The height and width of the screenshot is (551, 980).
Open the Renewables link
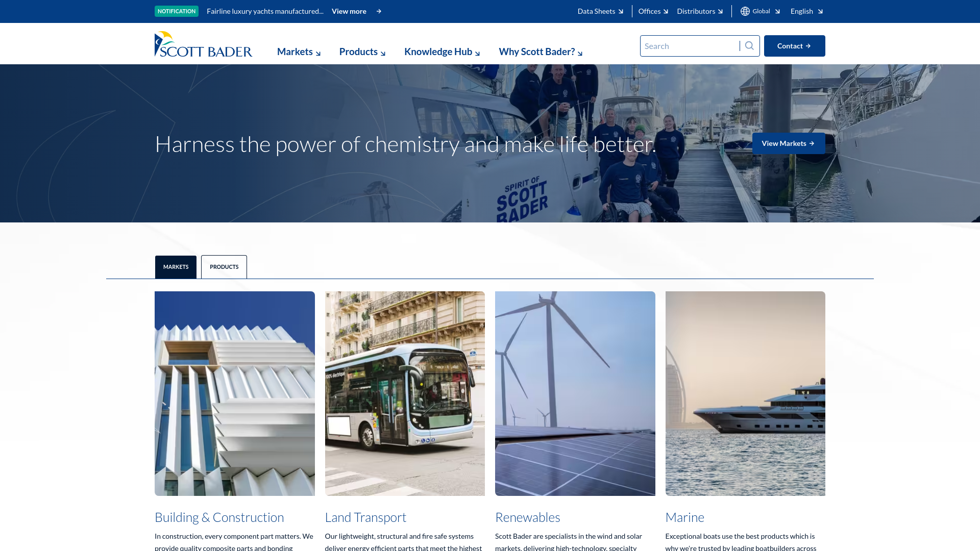pyautogui.click(x=528, y=517)
